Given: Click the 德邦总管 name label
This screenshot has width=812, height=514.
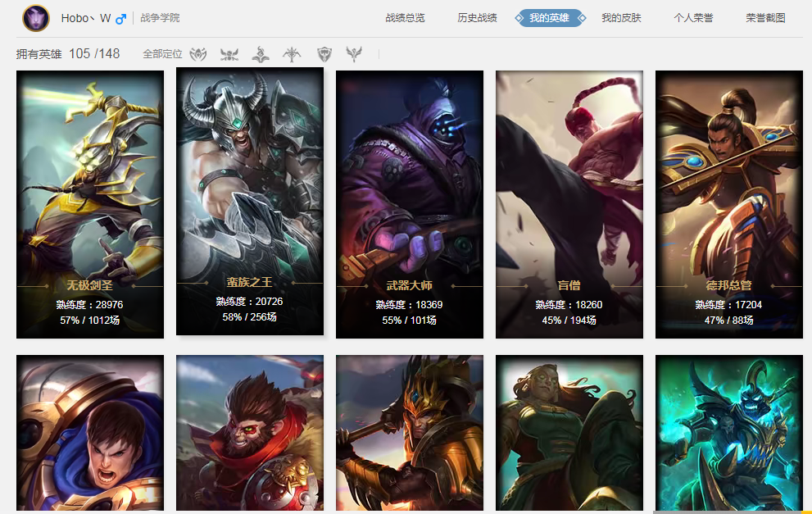Looking at the screenshot, I should (728, 285).
